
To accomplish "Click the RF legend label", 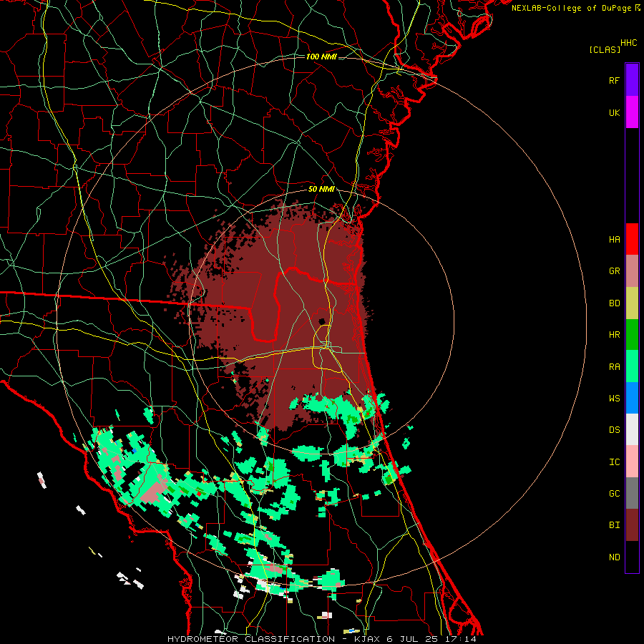I will point(614,80).
